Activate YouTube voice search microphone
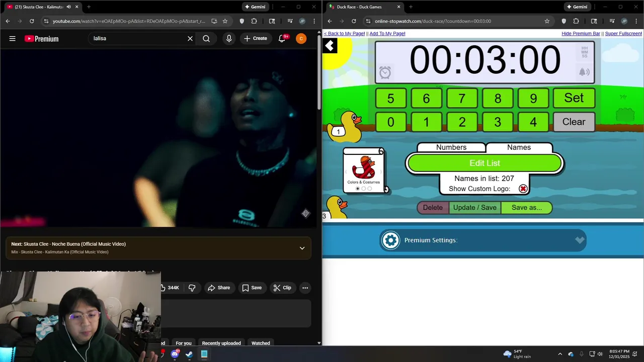This screenshot has width=644, height=362. [229, 39]
